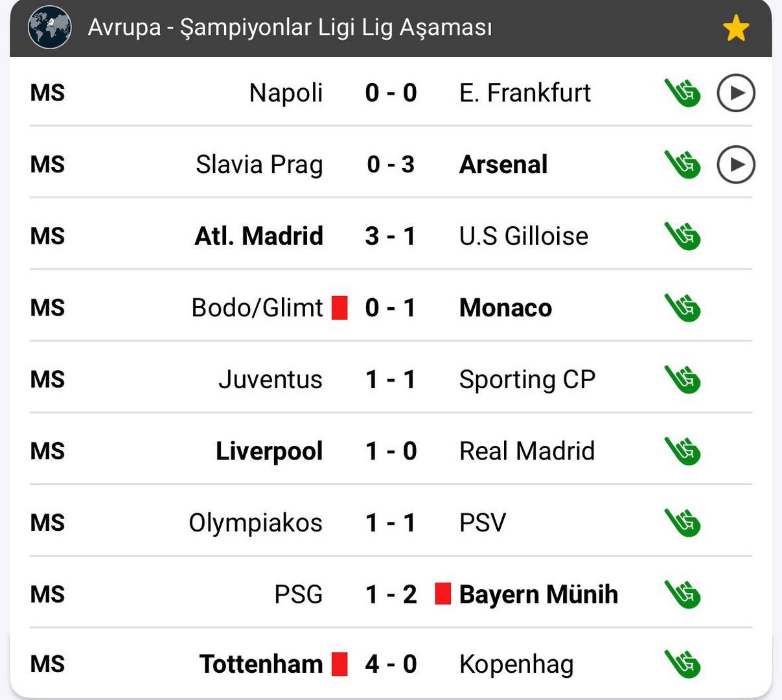This screenshot has width=782, height=700.
Task: Tap green bet icon on Monaco row
Action: tap(682, 308)
